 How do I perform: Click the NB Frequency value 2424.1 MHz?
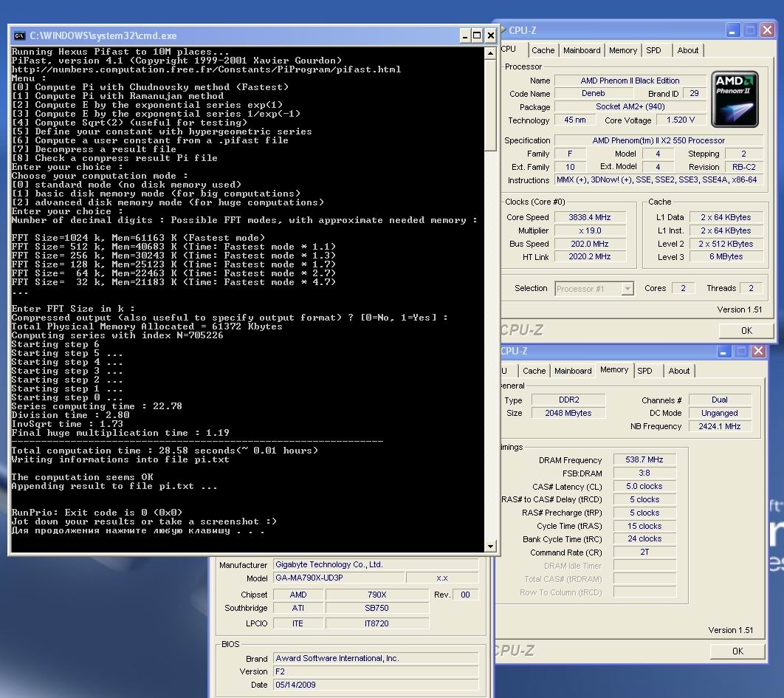tap(720, 426)
